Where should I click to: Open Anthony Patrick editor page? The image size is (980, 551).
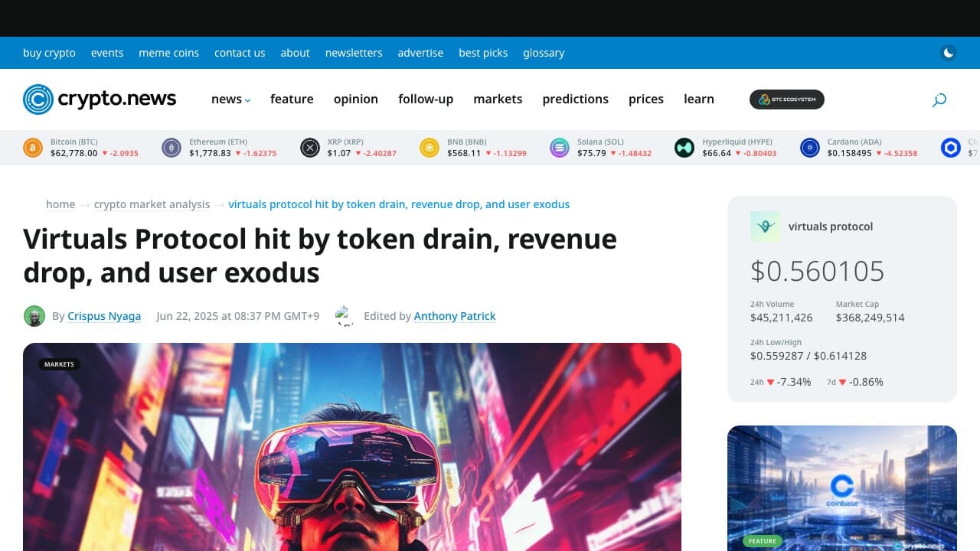pos(455,316)
